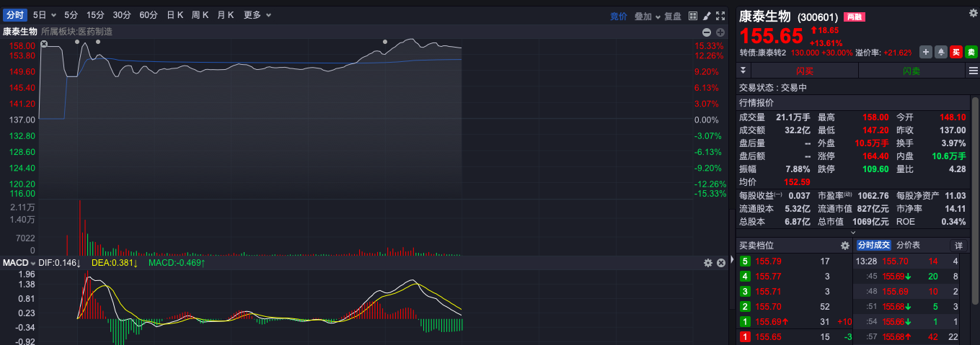Open MACD indicator settings gear
Viewport: 980px width, 345px height.
pos(707,264)
